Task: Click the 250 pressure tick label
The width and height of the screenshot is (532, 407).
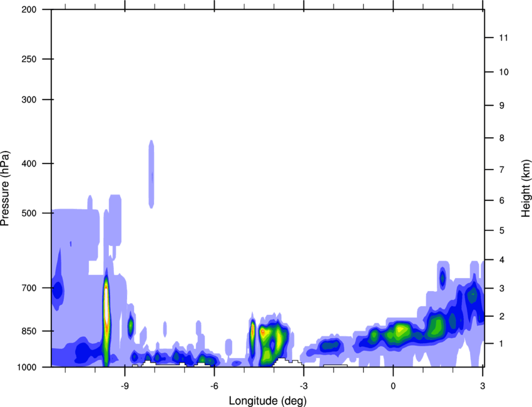Action: [x=29, y=59]
